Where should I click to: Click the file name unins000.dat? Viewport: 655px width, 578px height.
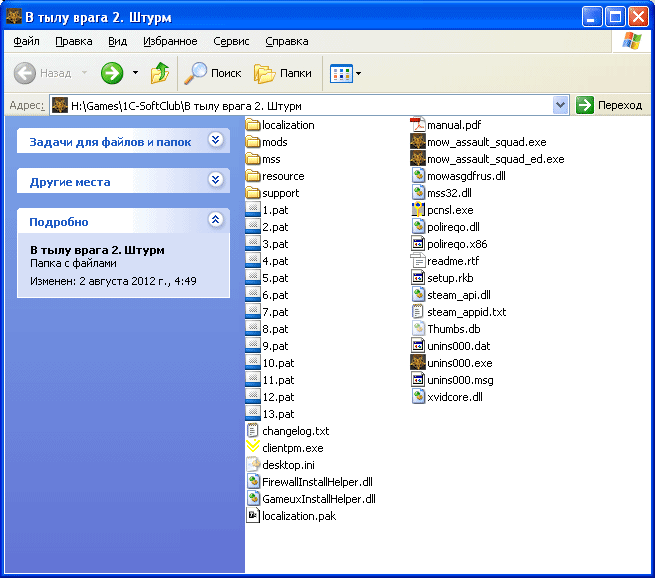pyautogui.click(x=458, y=346)
